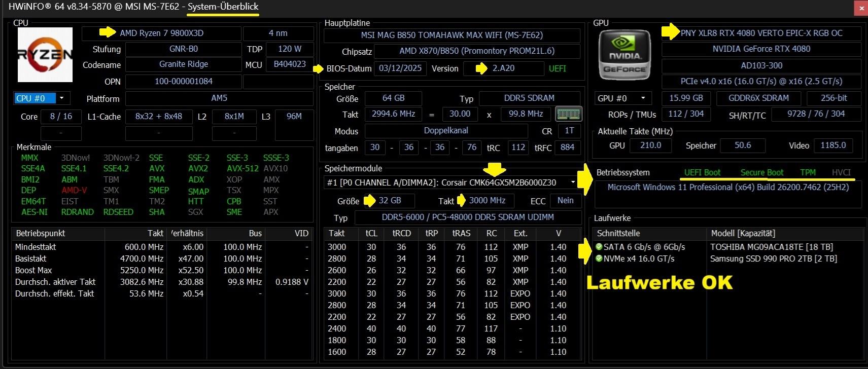Click the Mindesttakt 600.0 MHz row
The height and width of the screenshot is (369, 868).
161,247
